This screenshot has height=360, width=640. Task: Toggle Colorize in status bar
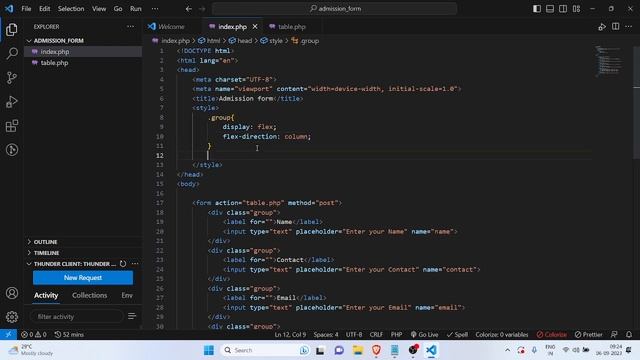[x=551, y=334]
